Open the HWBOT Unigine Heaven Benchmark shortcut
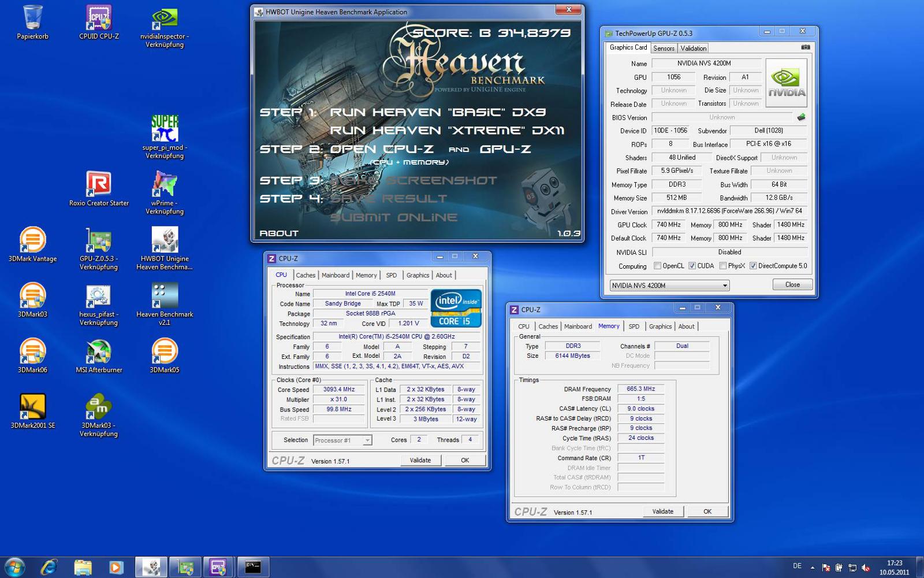Screen dimensions: 924x578 165,249
